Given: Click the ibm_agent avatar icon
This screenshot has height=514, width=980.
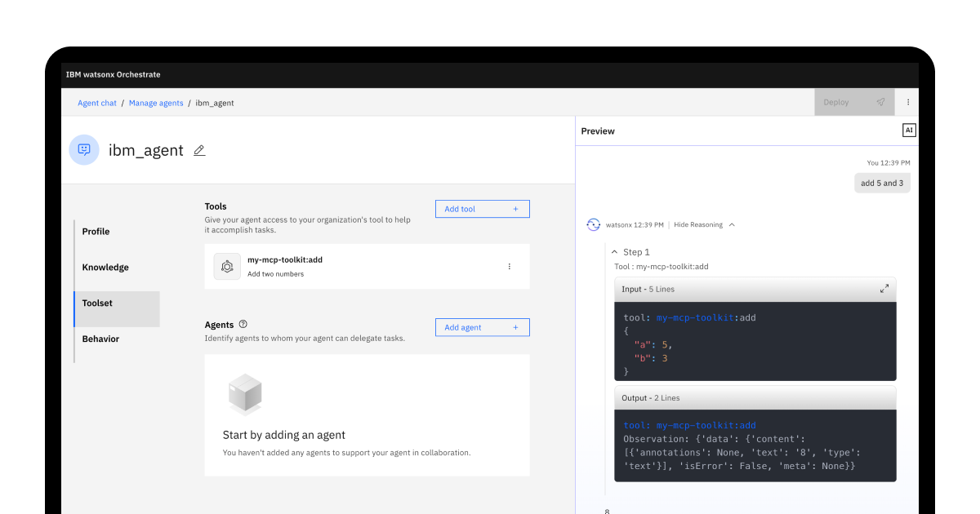Looking at the screenshot, I should point(84,150).
